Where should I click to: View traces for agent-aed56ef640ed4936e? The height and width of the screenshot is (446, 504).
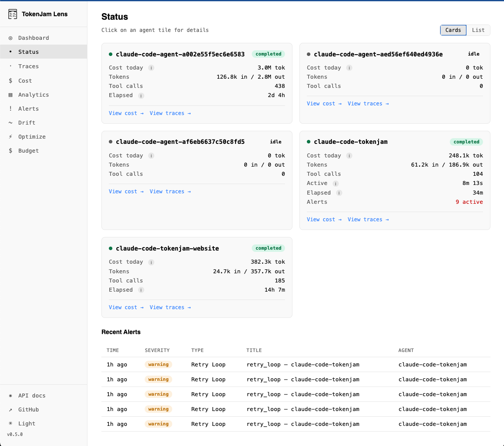tap(368, 104)
